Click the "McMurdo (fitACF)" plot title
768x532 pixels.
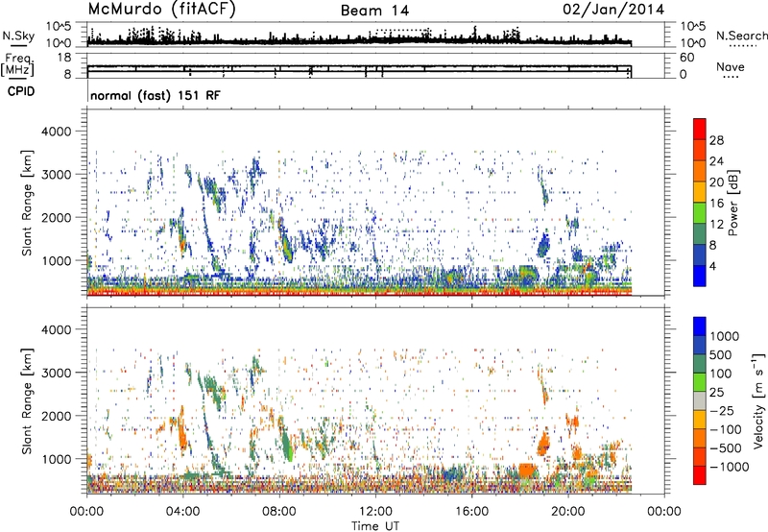(x=161, y=10)
